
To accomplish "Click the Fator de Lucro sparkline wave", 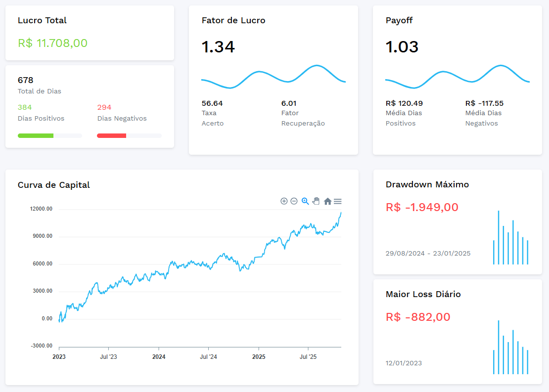I will tap(273, 77).
